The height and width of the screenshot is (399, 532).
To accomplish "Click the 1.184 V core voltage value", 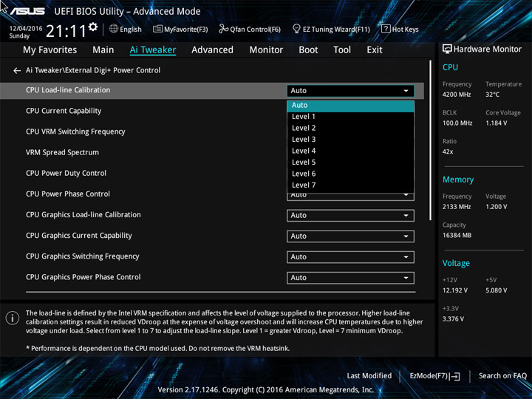I will point(496,123).
